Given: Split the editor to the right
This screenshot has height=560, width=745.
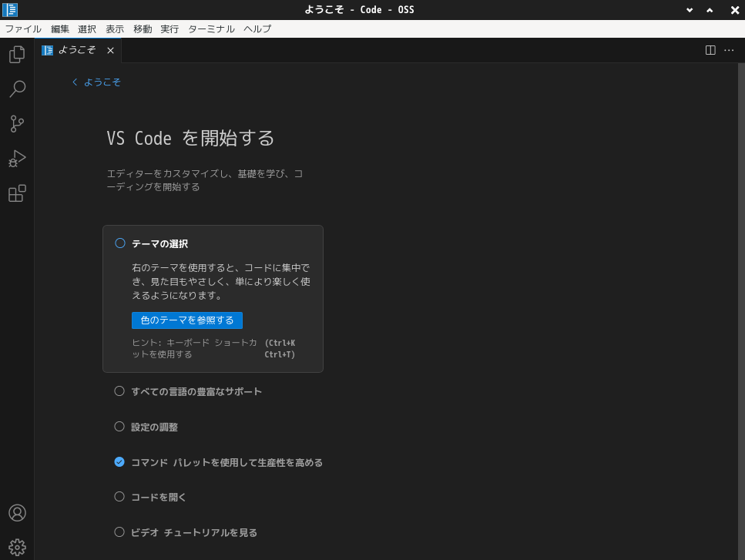Looking at the screenshot, I should pyautogui.click(x=710, y=50).
